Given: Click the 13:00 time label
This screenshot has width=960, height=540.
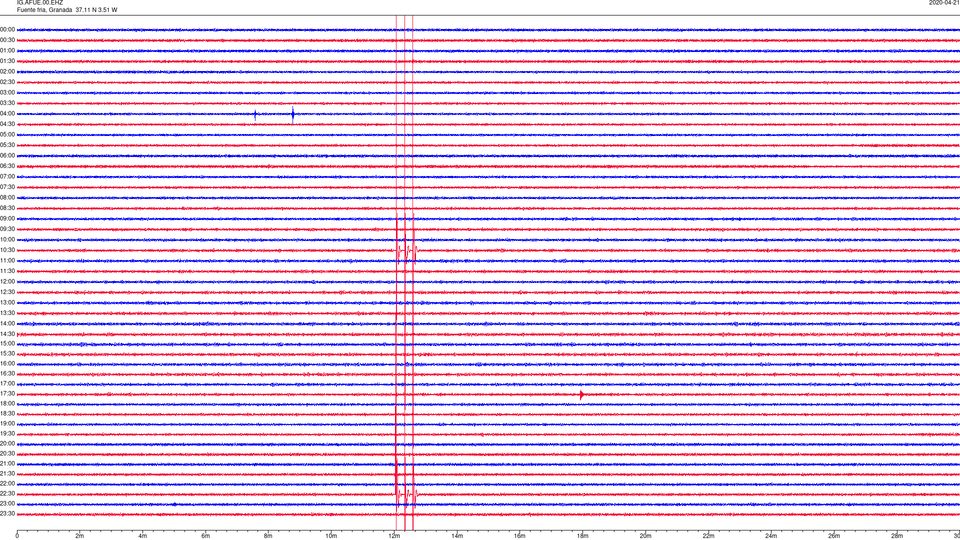Looking at the screenshot, I should coord(7,302).
